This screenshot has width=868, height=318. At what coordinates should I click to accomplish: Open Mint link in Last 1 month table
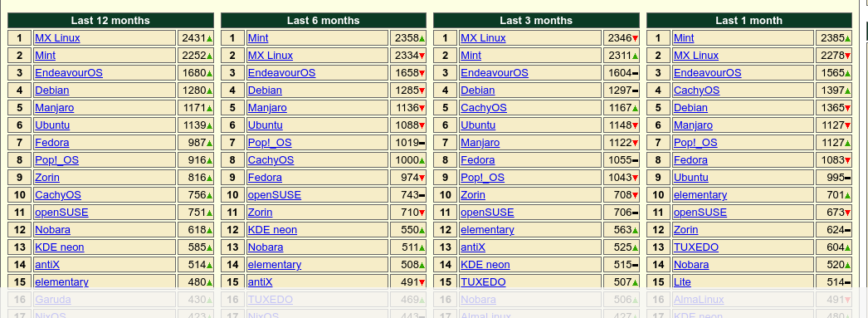point(685,38)
